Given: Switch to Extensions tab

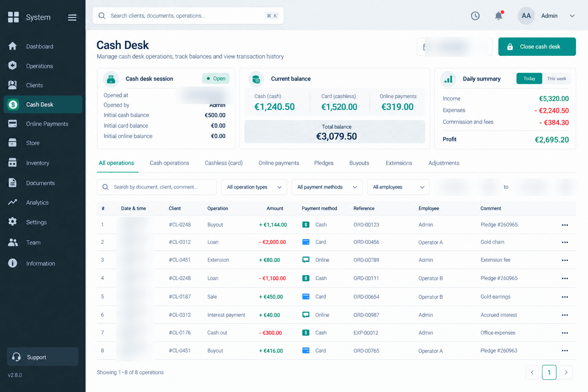Looking at the screenshot, I should point(399,163).
